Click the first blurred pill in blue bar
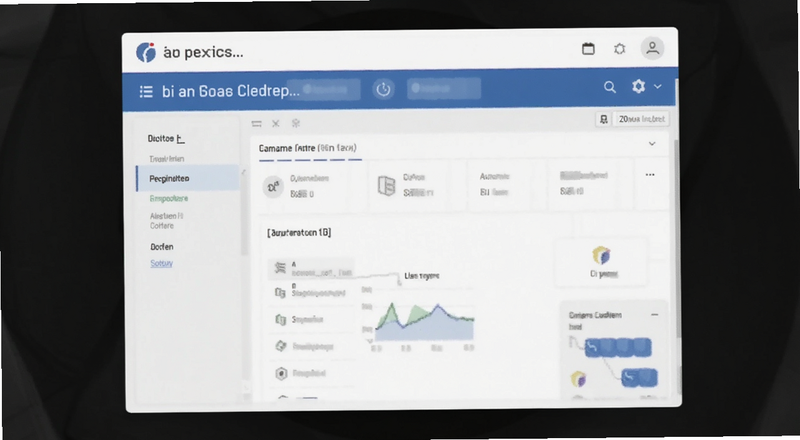The image size is (800, 440). pyautogui.click(x=323, y=89)
